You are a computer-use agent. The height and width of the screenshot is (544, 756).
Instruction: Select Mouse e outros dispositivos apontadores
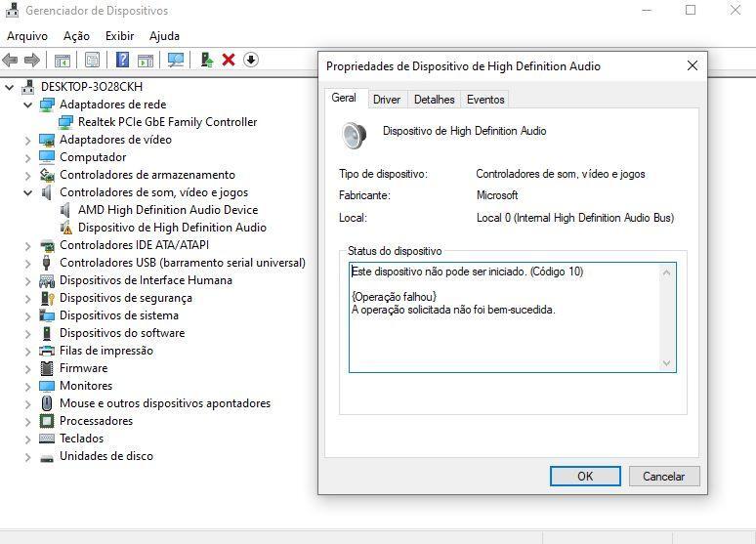point(165,403)
